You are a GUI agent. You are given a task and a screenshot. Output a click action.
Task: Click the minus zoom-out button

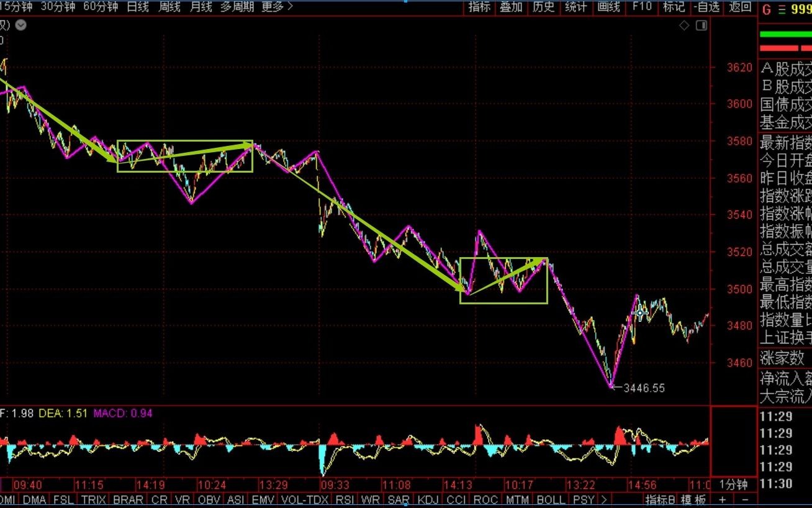[x=745, y=499]
